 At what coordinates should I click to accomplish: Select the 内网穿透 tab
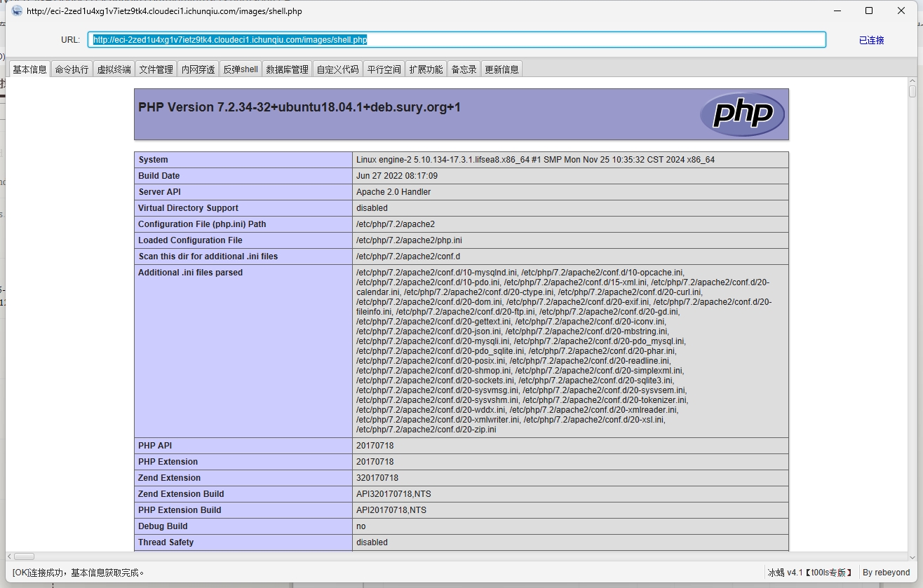click(x=198, y=69)
